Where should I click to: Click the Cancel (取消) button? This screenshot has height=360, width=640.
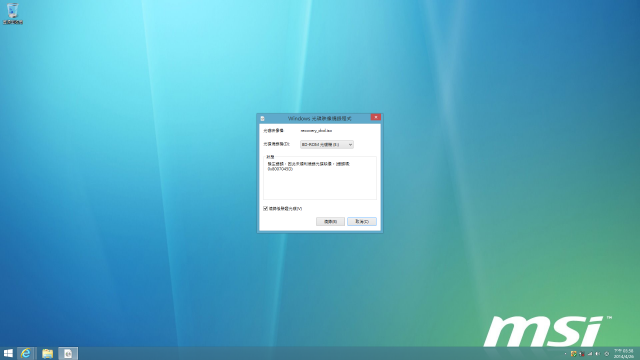coord(362,222)
